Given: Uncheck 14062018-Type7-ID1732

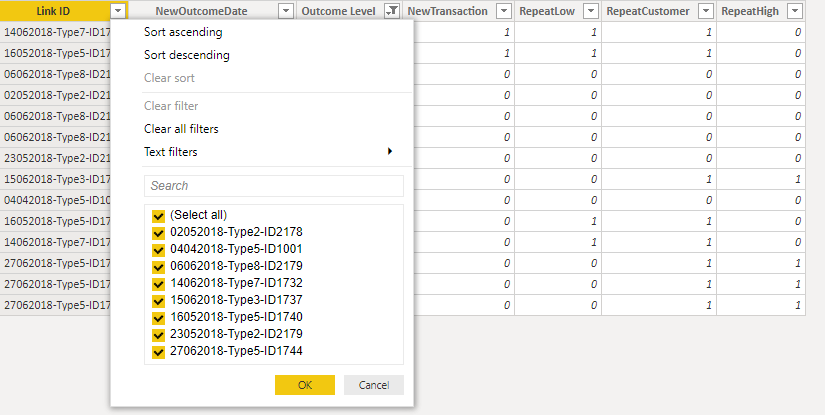Looking at the screenshot, I should coord(158,284).
